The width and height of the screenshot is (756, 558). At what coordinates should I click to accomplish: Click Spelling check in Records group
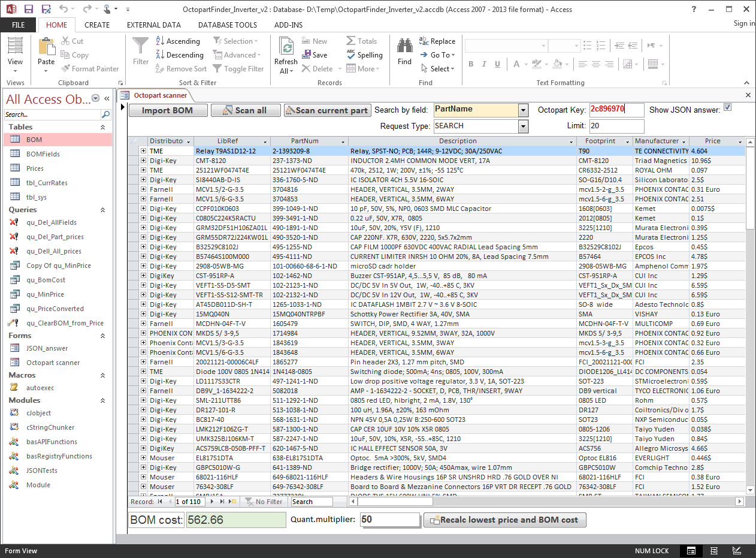[365, 55]
